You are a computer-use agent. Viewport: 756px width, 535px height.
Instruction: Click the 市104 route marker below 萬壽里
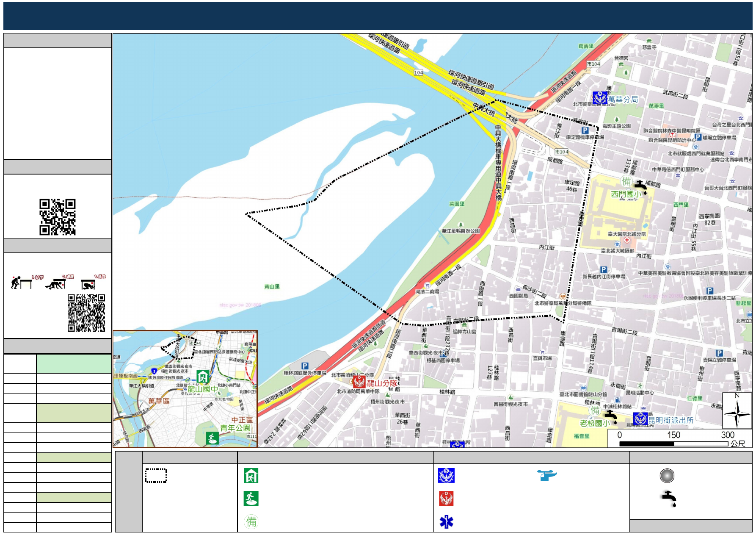593,64
